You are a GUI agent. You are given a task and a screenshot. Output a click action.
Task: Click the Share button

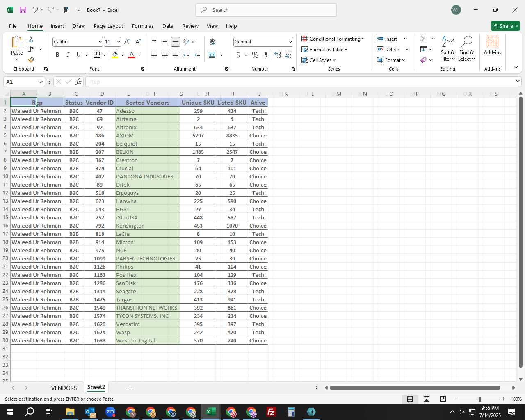pyautogui.click(x=505, y=26)
